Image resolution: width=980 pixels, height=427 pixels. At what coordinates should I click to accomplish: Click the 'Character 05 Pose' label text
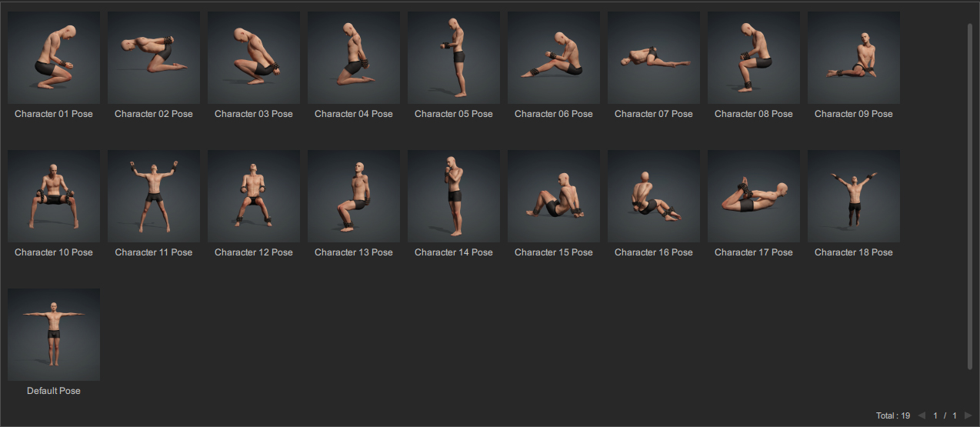coord(454,114)
